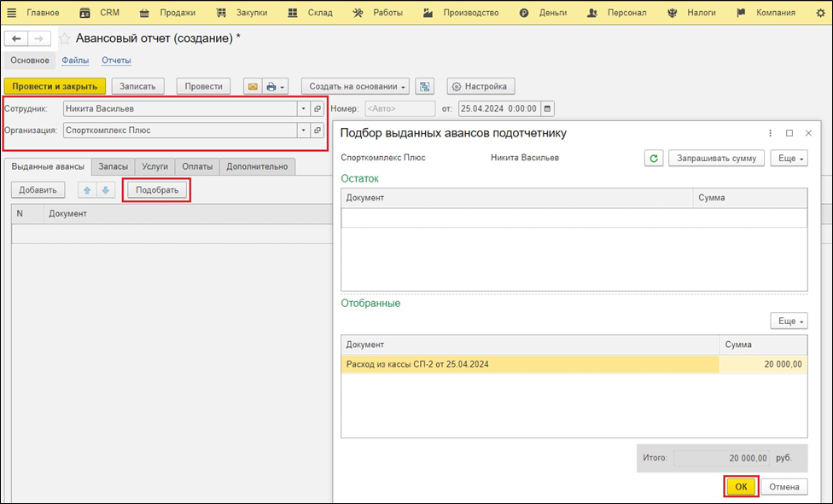Open calendar picker next to date field
This screenshot has height=504, width=833.
coord(548,108)
